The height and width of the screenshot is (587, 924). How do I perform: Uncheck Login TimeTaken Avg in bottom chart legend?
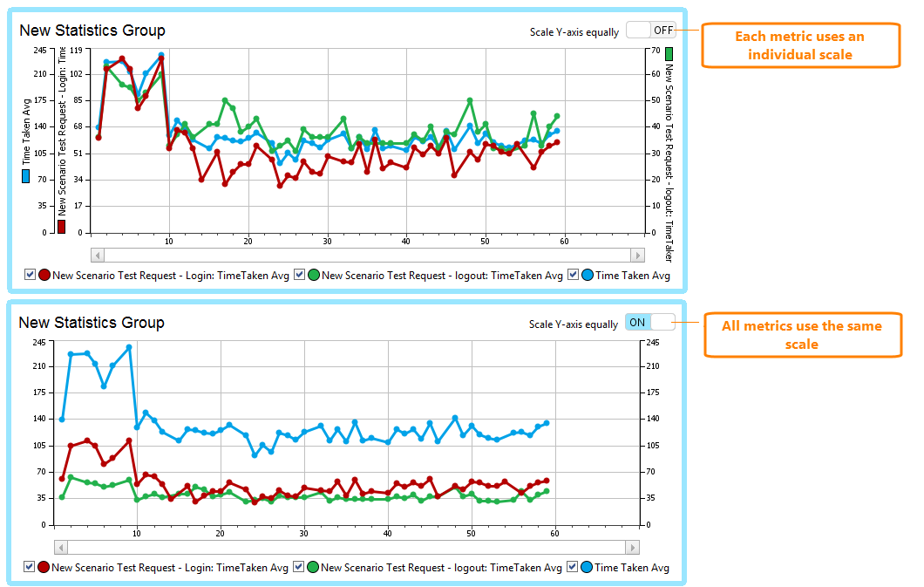click(30, 567)
